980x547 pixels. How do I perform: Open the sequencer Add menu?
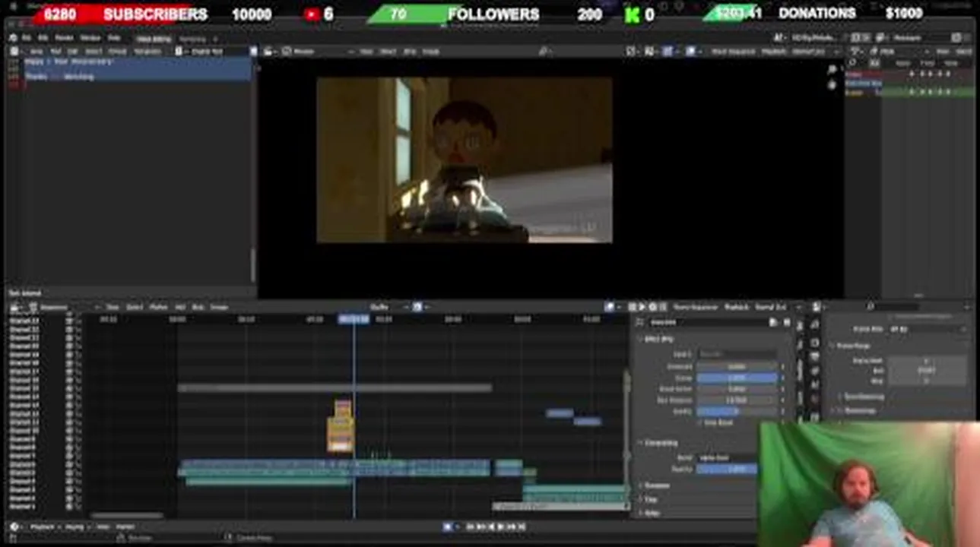click(x=180, y=307)
